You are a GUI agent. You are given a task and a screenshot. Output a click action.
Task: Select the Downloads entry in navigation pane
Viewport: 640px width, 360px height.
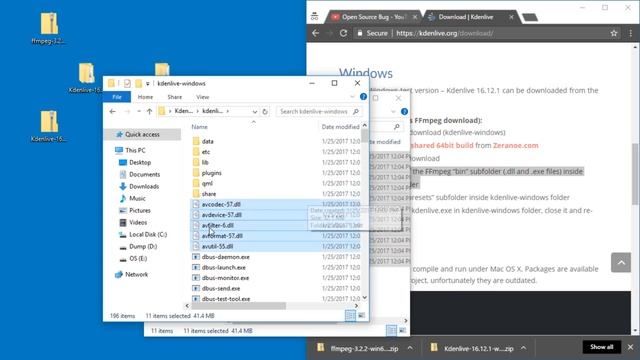(144, 186)
